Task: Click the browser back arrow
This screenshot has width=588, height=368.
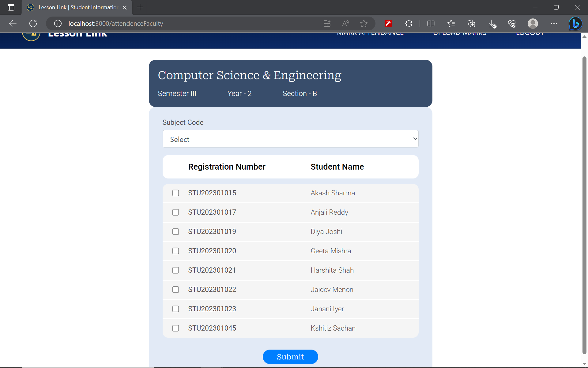Action: coord(12,23)
